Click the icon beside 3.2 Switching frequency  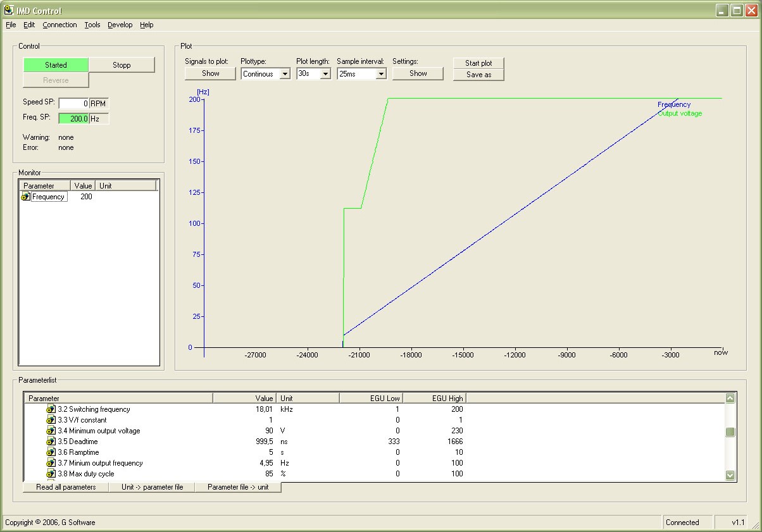[51, 409]
